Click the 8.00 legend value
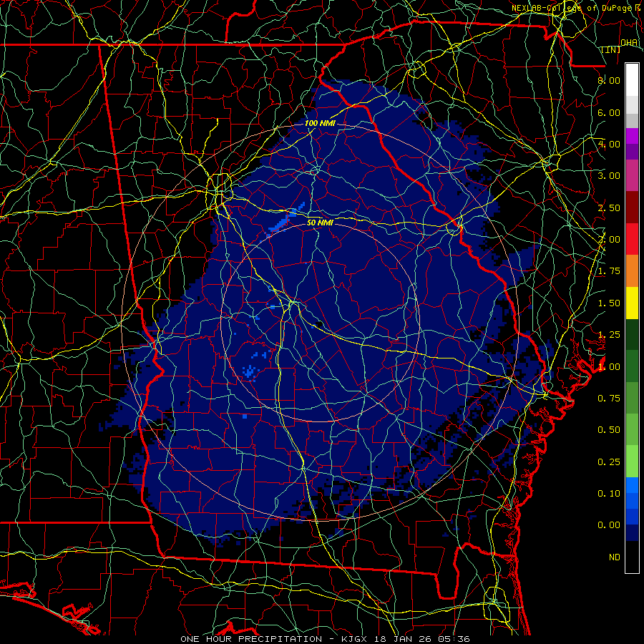644x644 pixels. point(609,80)
